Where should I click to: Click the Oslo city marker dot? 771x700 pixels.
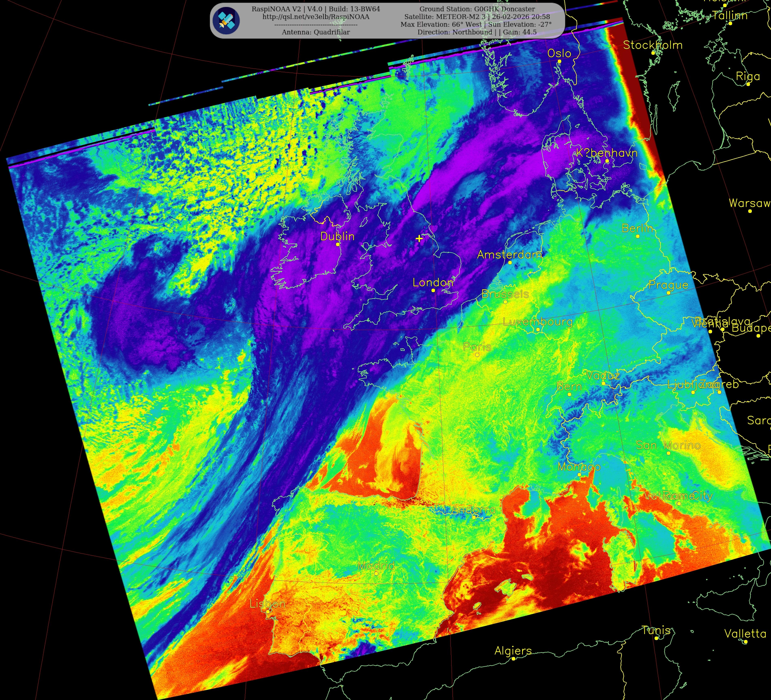pyautogui.click(x=559, y=61)
